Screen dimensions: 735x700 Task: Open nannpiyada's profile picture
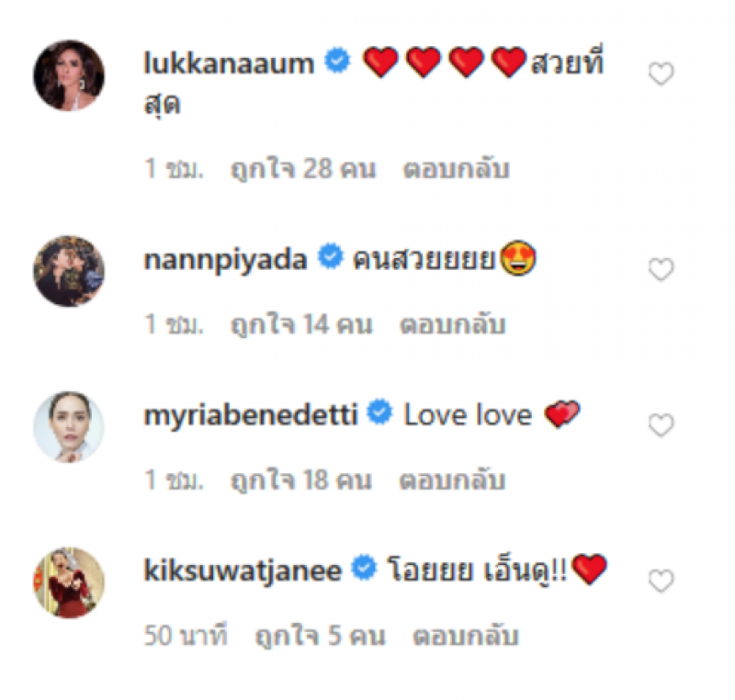[69, 270]
